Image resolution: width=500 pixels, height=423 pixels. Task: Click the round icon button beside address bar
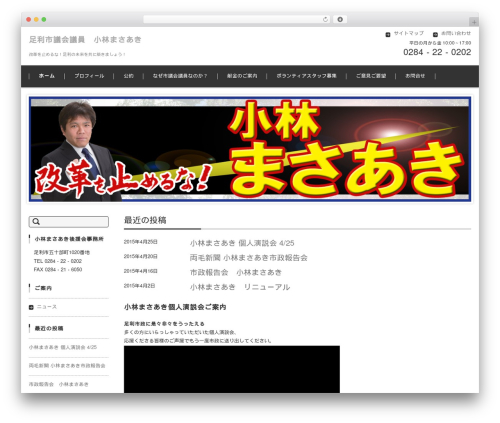click(340, 19)
